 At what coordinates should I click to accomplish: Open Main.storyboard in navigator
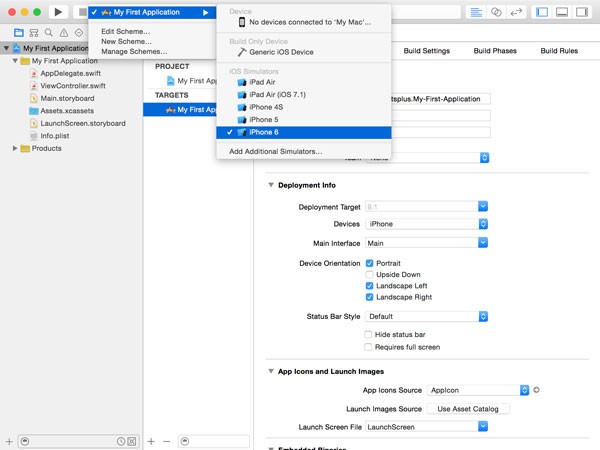[67, 98]
